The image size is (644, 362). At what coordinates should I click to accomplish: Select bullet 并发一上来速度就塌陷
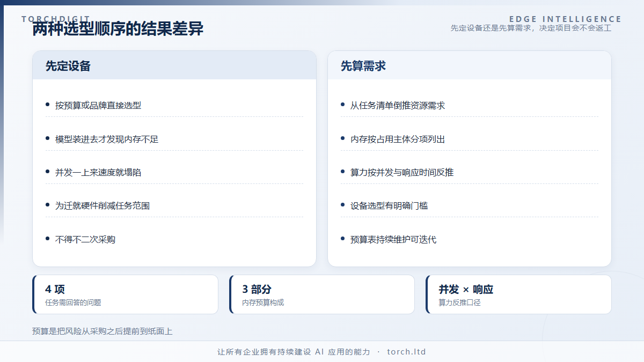tap(98, 172)
